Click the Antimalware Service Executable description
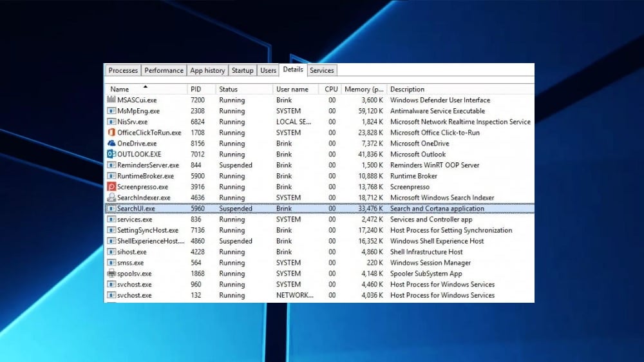 (x=437, y=111)
